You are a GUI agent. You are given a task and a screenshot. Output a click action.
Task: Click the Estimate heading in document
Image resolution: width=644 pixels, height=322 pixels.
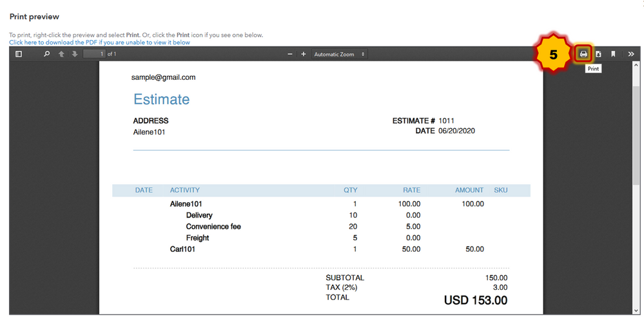pyautogui.click(x=161, y=99)
